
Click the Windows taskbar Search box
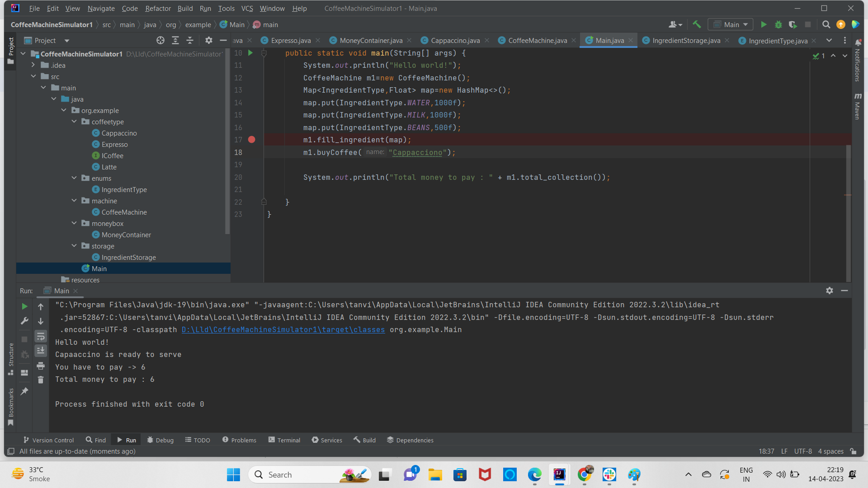pyautogui.click(x=310, y=474)
